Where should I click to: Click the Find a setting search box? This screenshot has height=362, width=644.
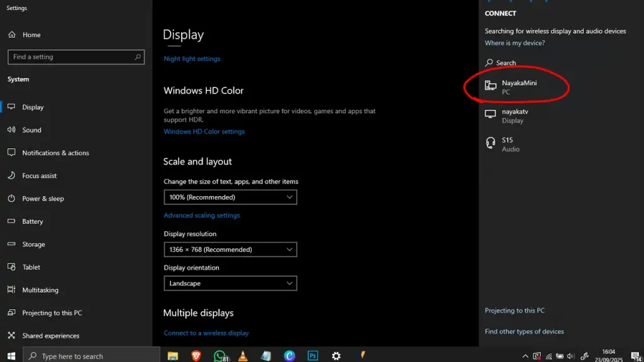pos(75,57)
